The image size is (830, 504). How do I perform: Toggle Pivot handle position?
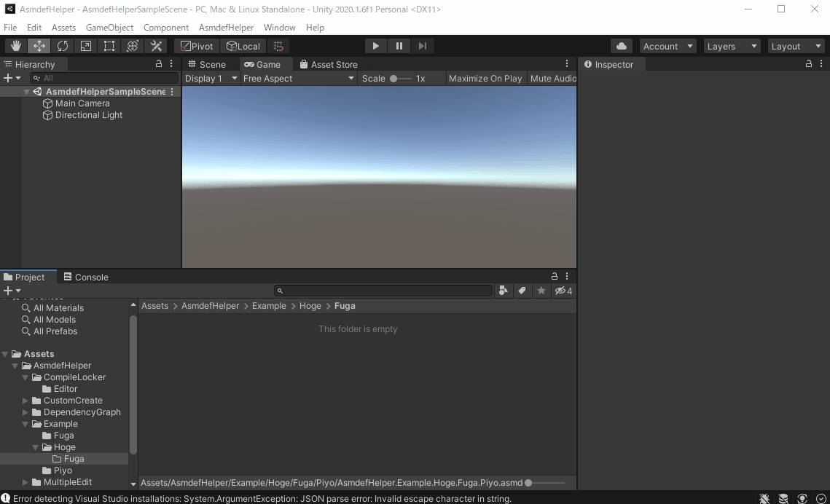197,46
